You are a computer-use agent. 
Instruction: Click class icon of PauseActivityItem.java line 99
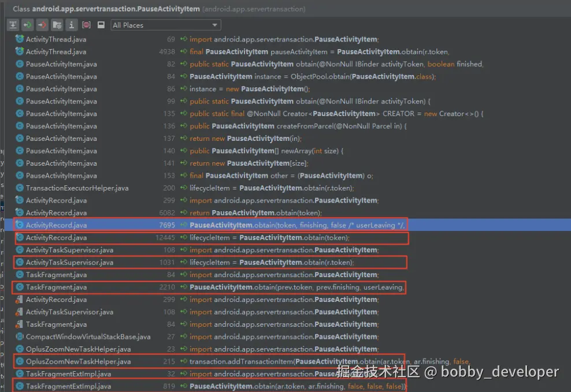click(x=20, y=101)
